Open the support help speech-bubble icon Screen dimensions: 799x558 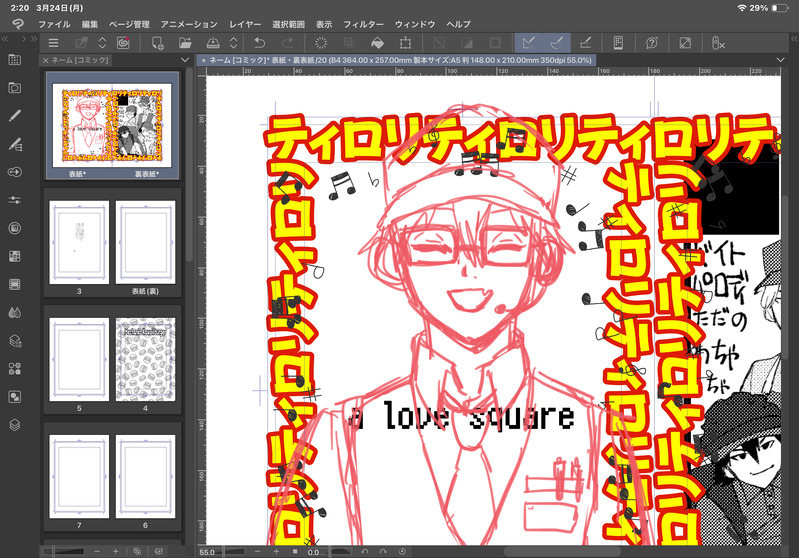[652, 43]
